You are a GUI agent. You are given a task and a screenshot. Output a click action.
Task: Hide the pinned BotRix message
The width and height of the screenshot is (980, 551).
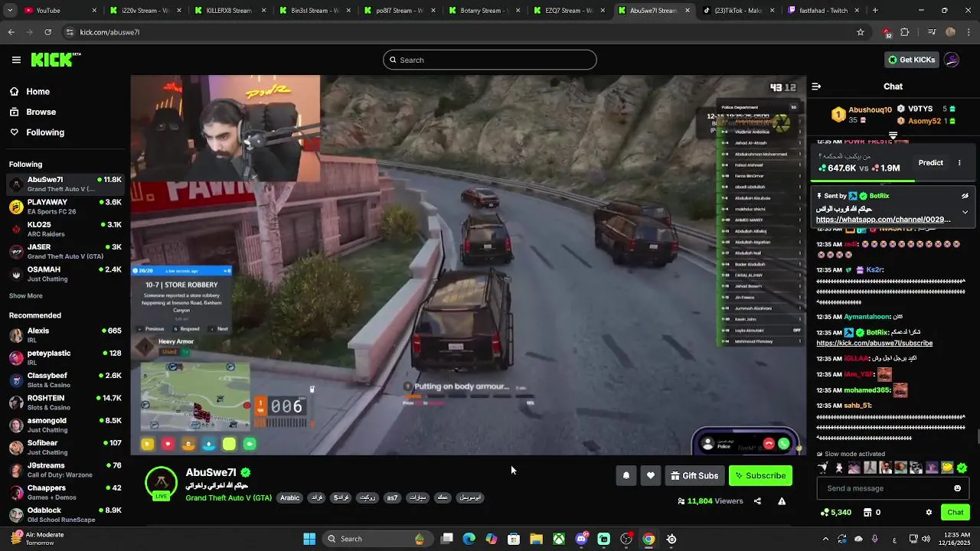click(965, 196)
